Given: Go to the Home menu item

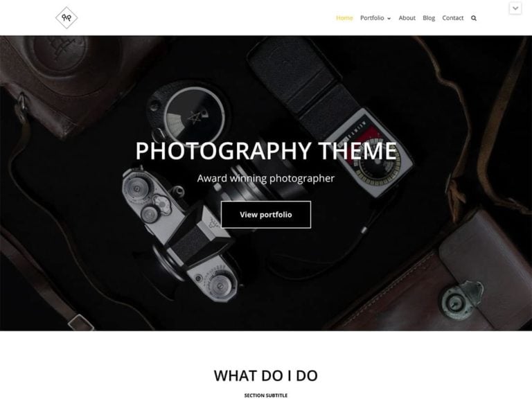Looking at the screenshot, I should click(344, 18).
